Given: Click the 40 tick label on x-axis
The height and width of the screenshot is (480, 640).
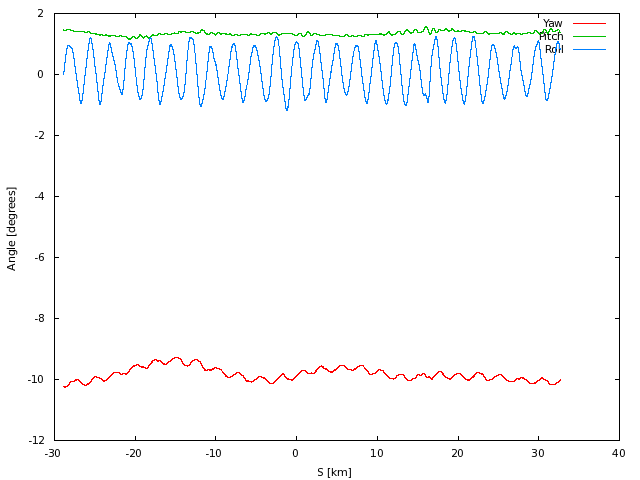Looking at the screenshot, I should pos(618,454).
